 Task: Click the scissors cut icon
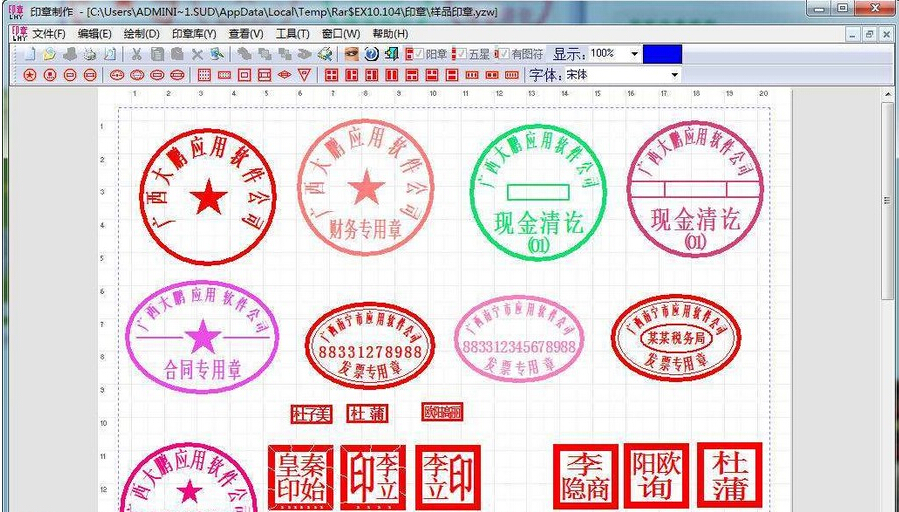(x=136, y=54)
